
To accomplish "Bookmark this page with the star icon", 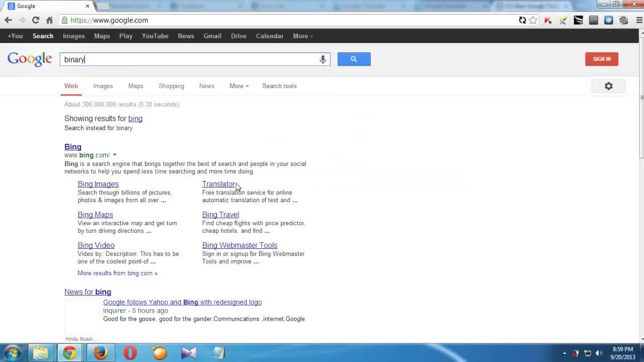I will pyautogui.click(x=533, y=20).
